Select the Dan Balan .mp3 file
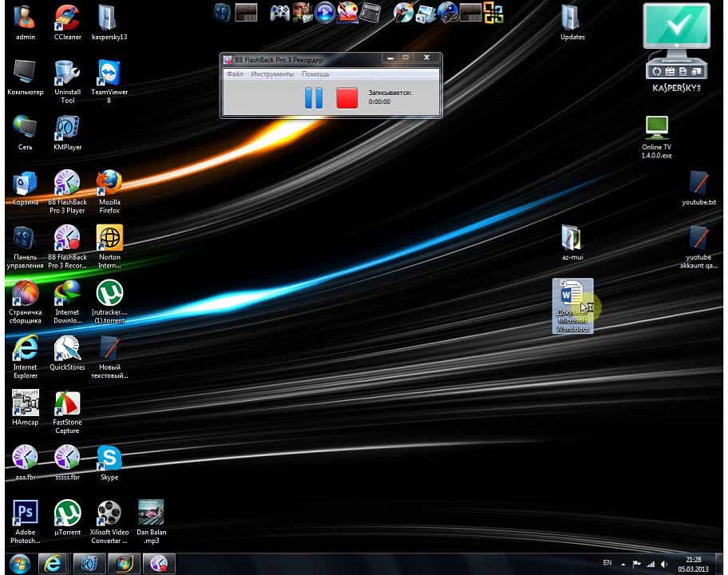The width and height of the screenshot is (728, 575). pos(151,522)
